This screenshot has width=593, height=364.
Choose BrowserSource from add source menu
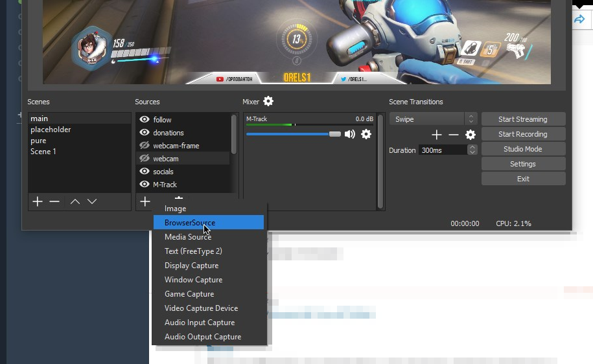point(209,223)
